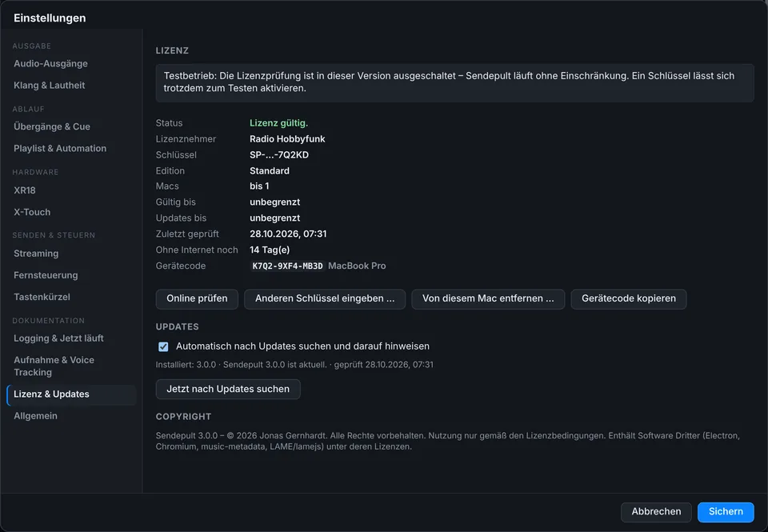The height and width of the screenshot is (532, 768).
Task: Click the status text Lizenz gültig.
Action: tap(278, 123)
